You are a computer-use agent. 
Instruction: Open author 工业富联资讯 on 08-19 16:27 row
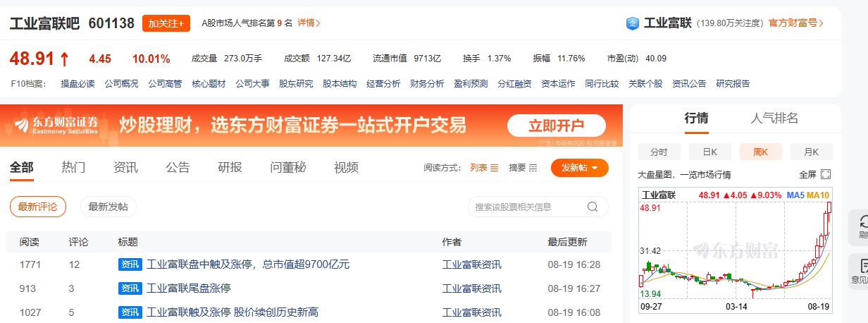[471, 288]
